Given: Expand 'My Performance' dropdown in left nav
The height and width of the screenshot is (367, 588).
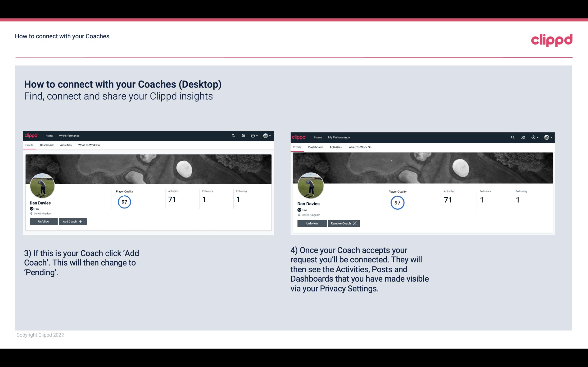Looking at the screenshot, I should [x=68, y=136].
